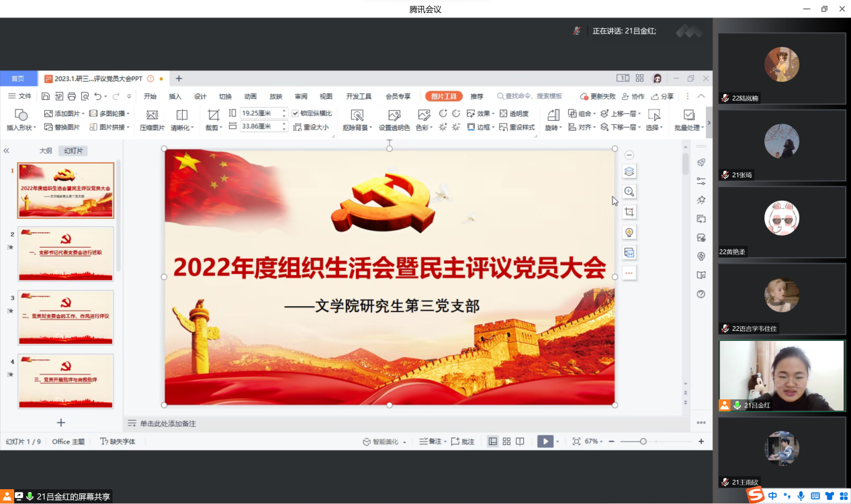The image size is (851, 504).
Task: Click the normal view icon in status bar
Action: [493, 442]
